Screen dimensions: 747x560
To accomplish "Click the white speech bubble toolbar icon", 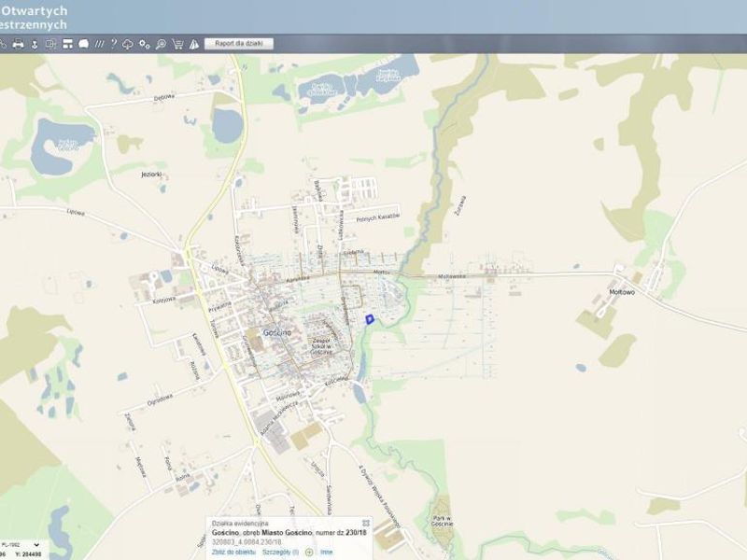I will [x=83, y=44].
